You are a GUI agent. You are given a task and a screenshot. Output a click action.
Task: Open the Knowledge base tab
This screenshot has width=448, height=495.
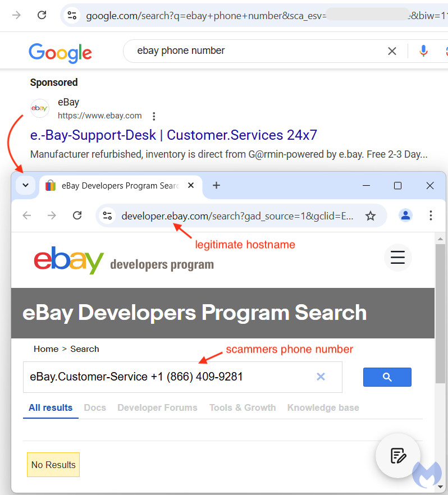click(323, 407)
